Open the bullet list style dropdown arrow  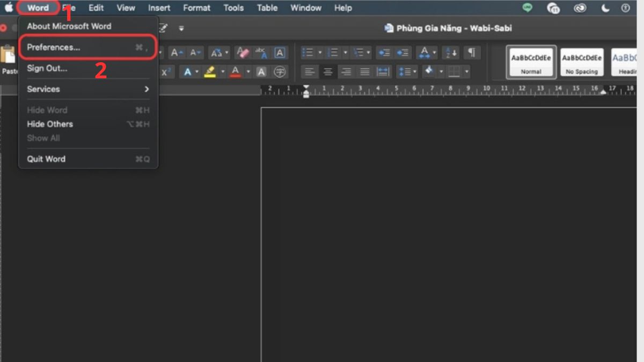320,53
